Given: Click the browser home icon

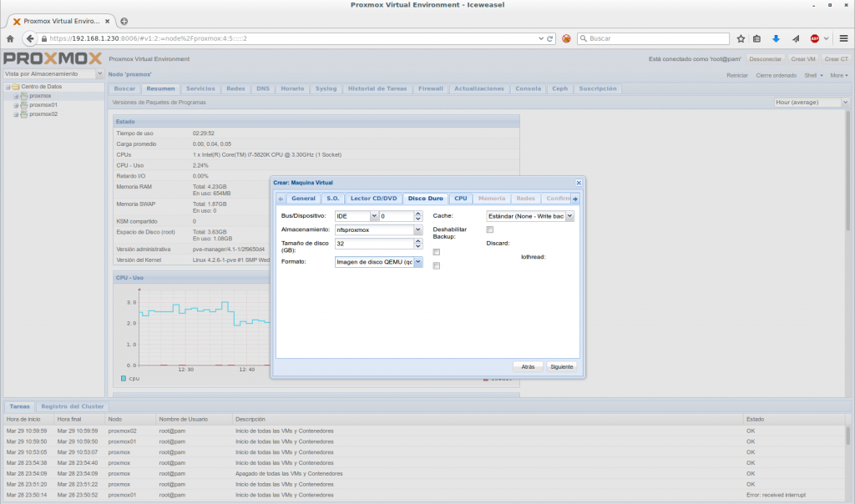Looking at the screenshot, I should click(x=10, y=38).
